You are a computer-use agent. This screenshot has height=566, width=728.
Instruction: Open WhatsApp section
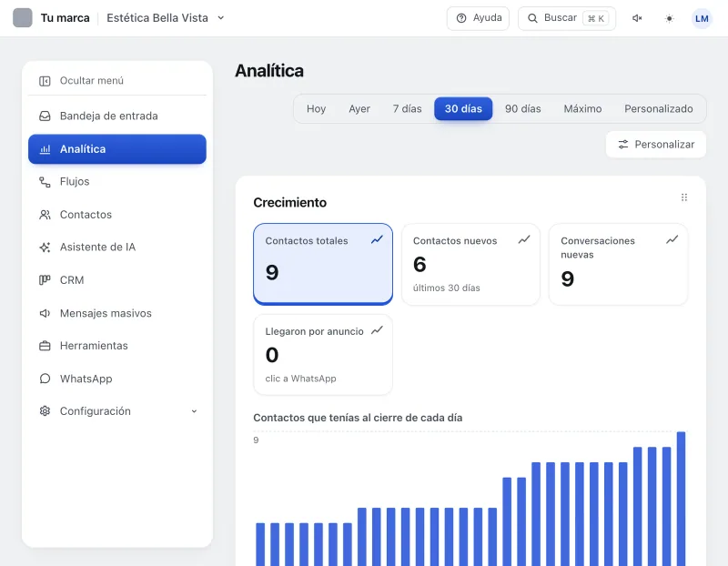pos(117,379)
